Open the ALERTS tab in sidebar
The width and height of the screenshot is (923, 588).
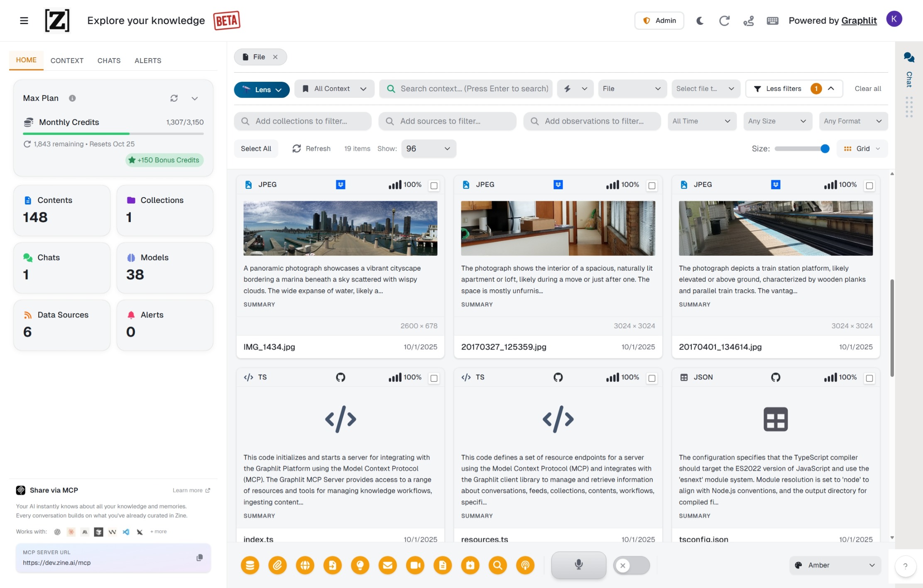[147, 61]
